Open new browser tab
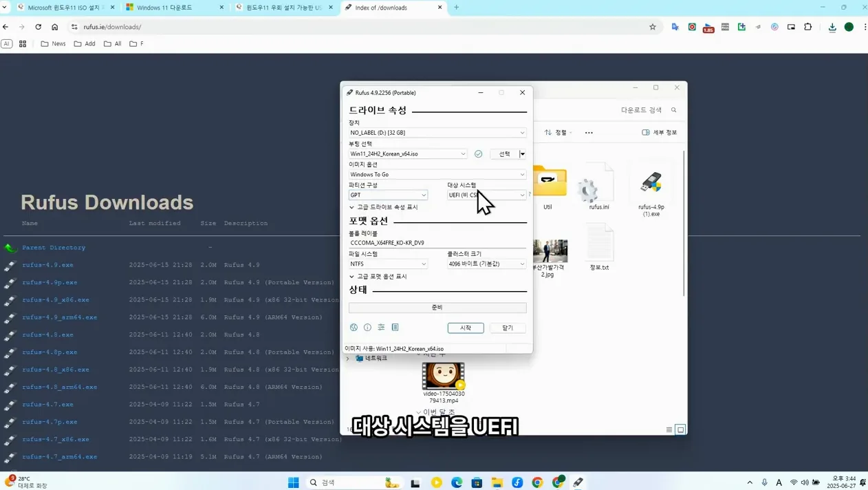This screenshot has width=868, height=490. [456, 8]
